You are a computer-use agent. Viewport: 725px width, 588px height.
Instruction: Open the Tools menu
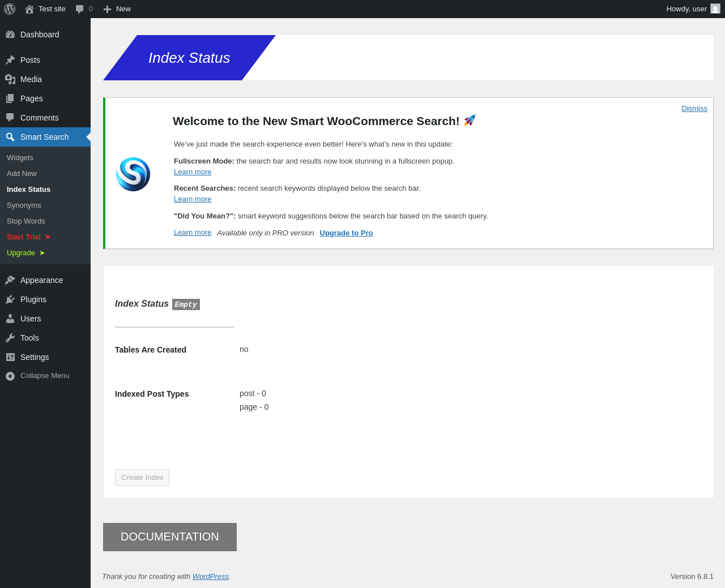pyautogui.click(x=45, y=338)
